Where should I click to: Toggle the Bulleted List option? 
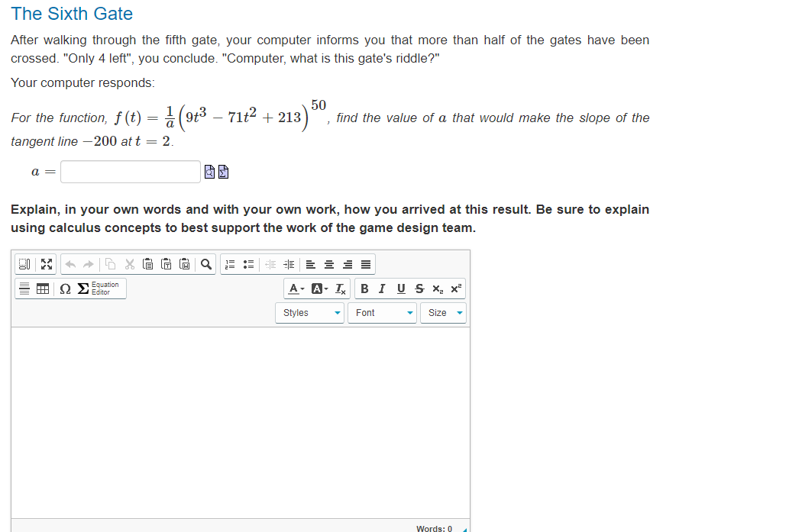pyautogui.click(x=248, y=264)
